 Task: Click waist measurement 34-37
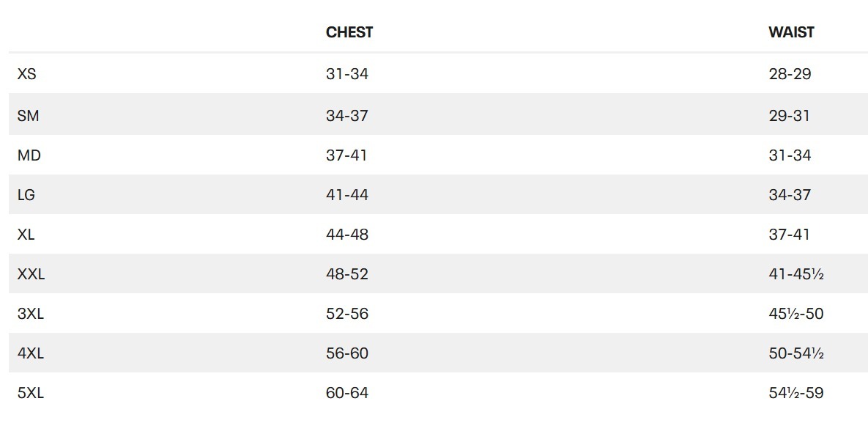pos(790,195)
